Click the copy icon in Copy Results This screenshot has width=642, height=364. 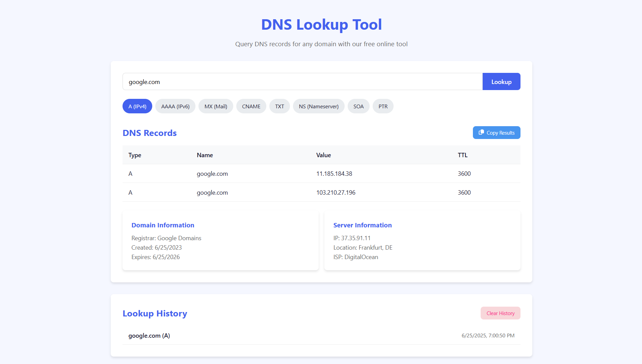481,132
